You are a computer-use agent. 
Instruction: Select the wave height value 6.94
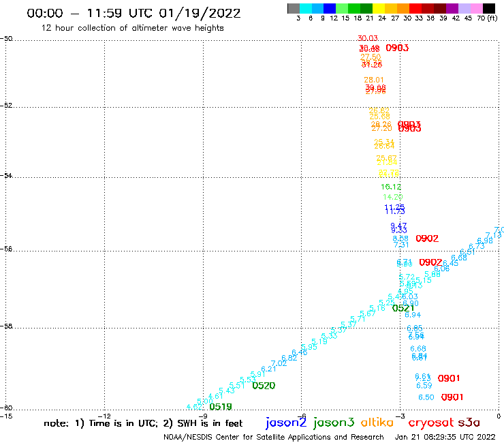[413, 315]
